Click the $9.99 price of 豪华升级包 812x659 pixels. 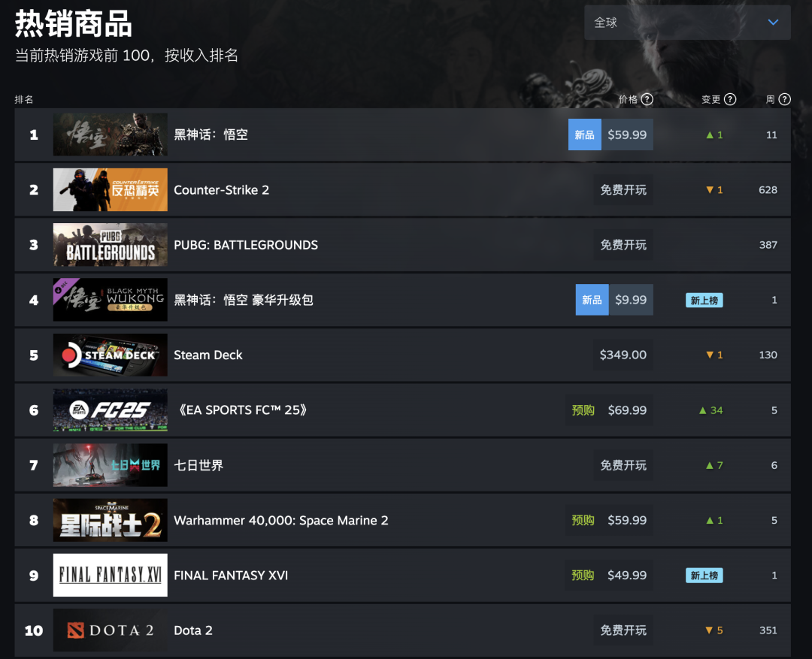631,300
